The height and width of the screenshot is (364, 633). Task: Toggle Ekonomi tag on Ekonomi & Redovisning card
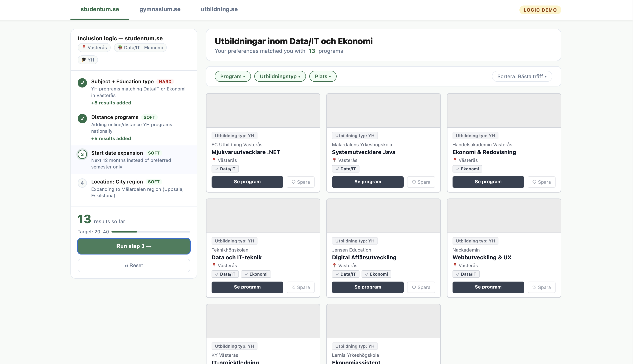[x=467, y=169]
